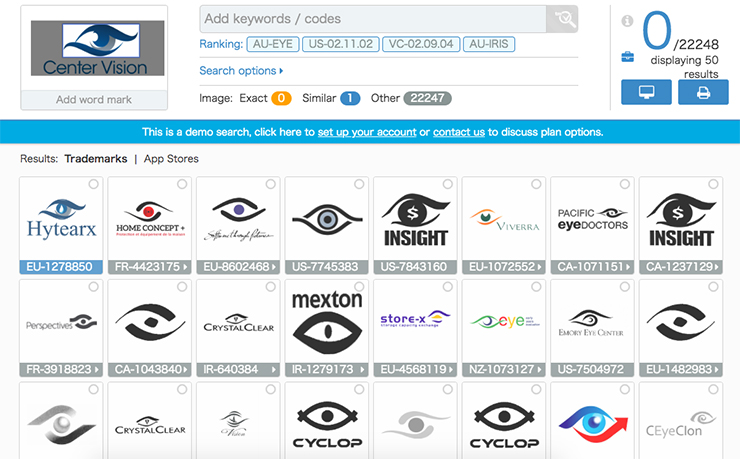The height and width of the screenshot is (459, 740).
Task: Click the print results button
Action: 703,92
